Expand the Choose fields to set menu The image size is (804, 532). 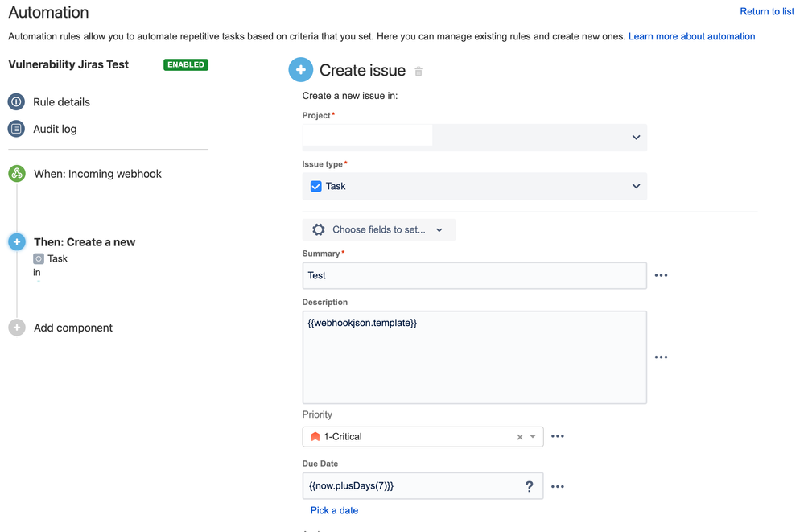(378, 229)
